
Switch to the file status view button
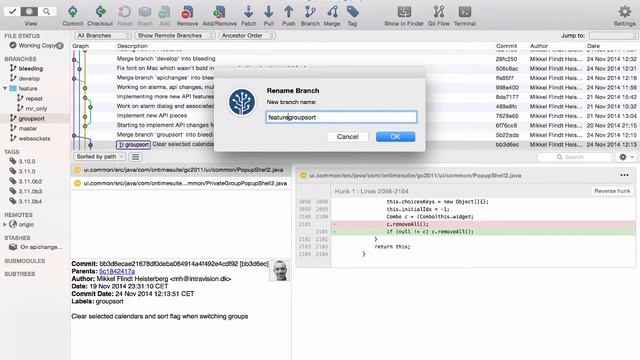(x=12, y=11)
